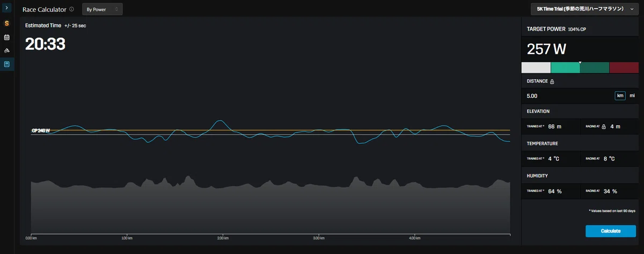Click the dark red power zone segment
644x254 pixels.
tap(624, 68)
